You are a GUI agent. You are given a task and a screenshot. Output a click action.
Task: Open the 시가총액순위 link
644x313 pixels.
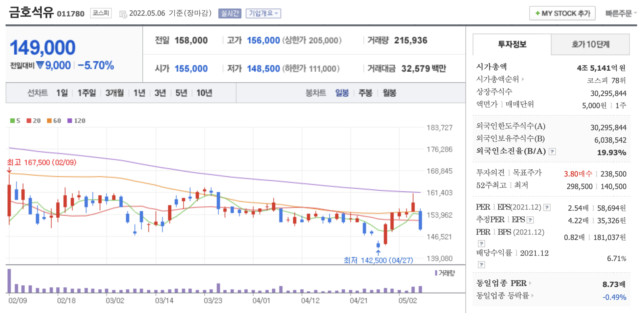(x=497, y=79)
